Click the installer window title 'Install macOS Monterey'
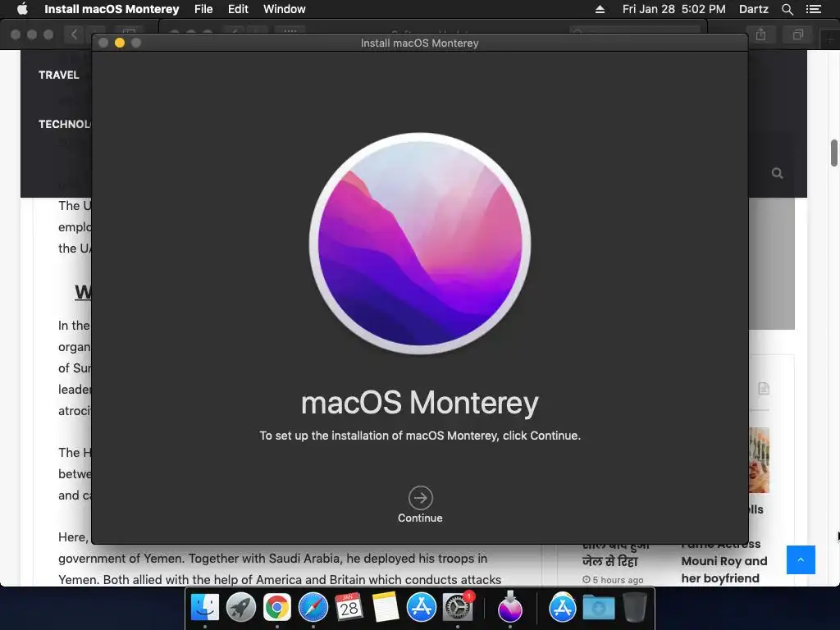This screenshot has height=630, width=840. 419,43
